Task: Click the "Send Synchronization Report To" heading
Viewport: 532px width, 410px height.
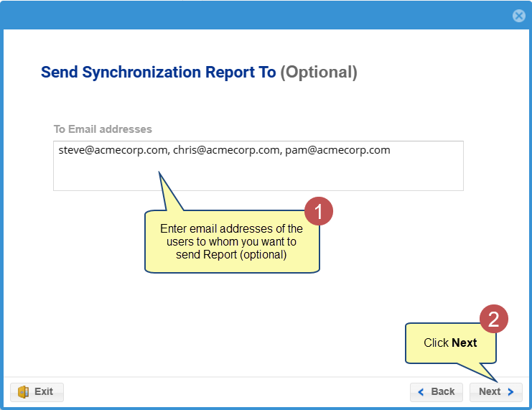Action: [158, 73]
